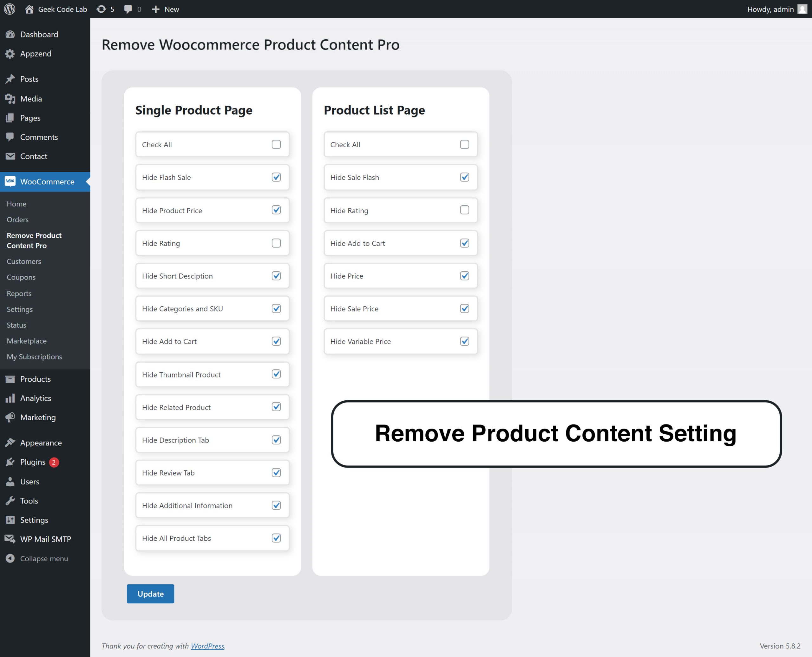
Task: Open WooCommerce Reports
Action: coord(19,294)
